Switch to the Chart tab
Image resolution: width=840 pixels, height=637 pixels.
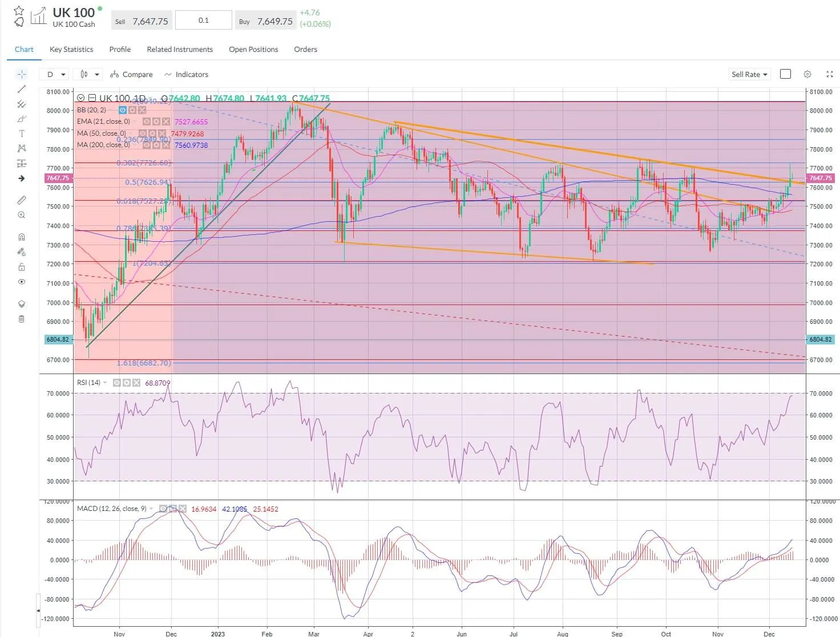coord(24,49)
